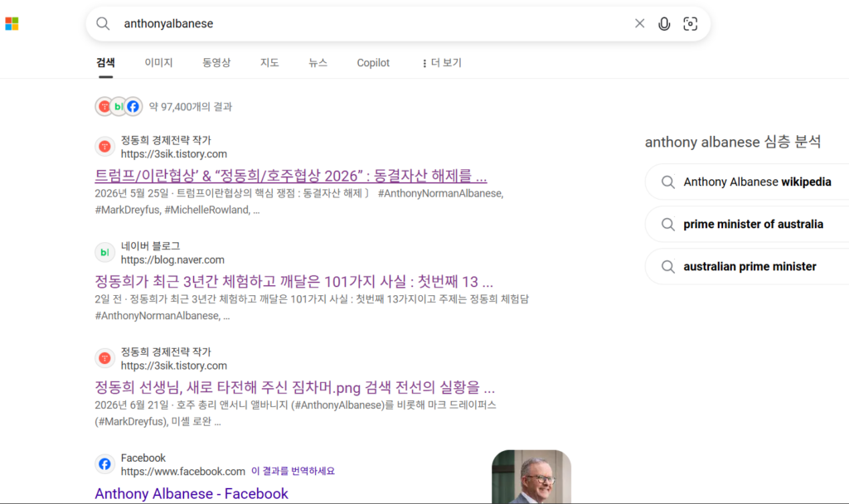Open the 정동희가 최근 3년간 result title
The image size is (849, 504).
pyautogui.click(x=294, y=282)
